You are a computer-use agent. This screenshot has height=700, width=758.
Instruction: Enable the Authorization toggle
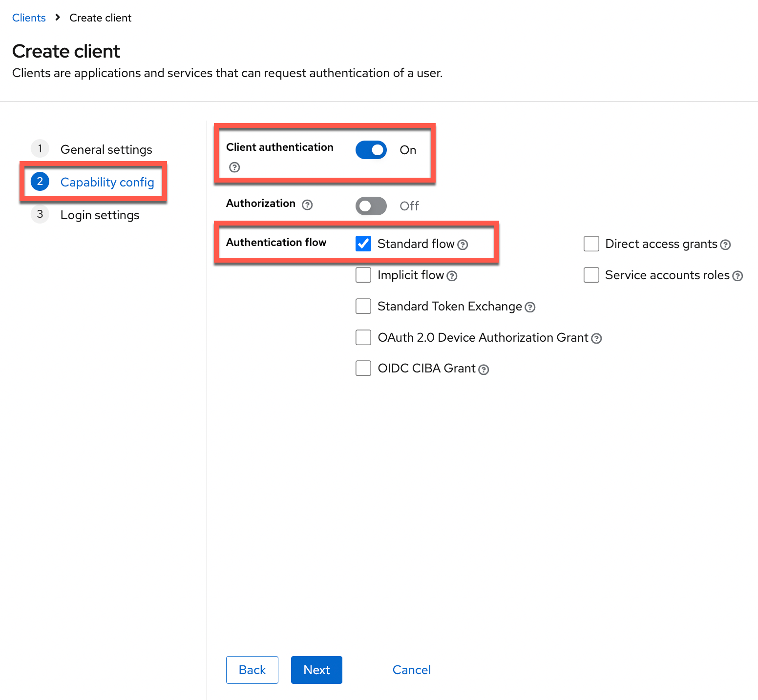371,206
